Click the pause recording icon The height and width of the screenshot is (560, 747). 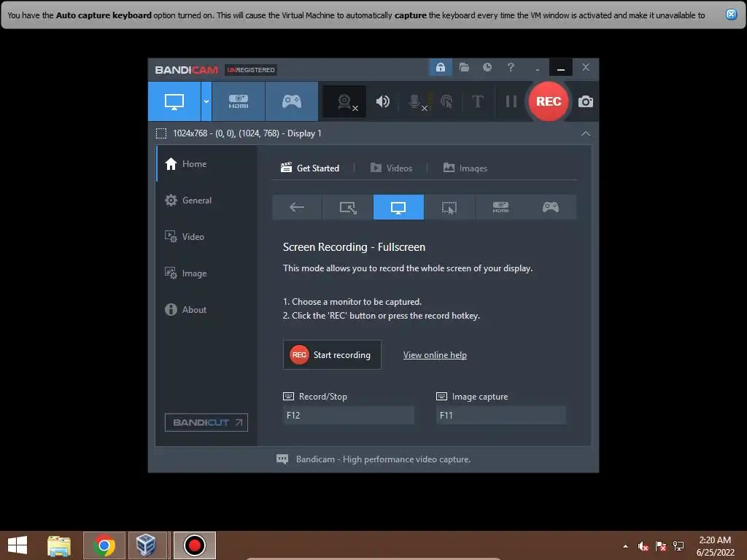pos(511,101)
